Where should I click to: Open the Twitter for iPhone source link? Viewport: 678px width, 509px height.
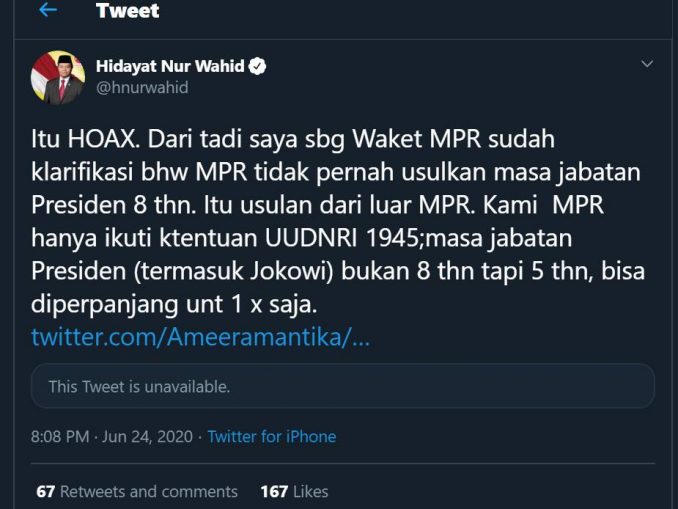(272, 436)
